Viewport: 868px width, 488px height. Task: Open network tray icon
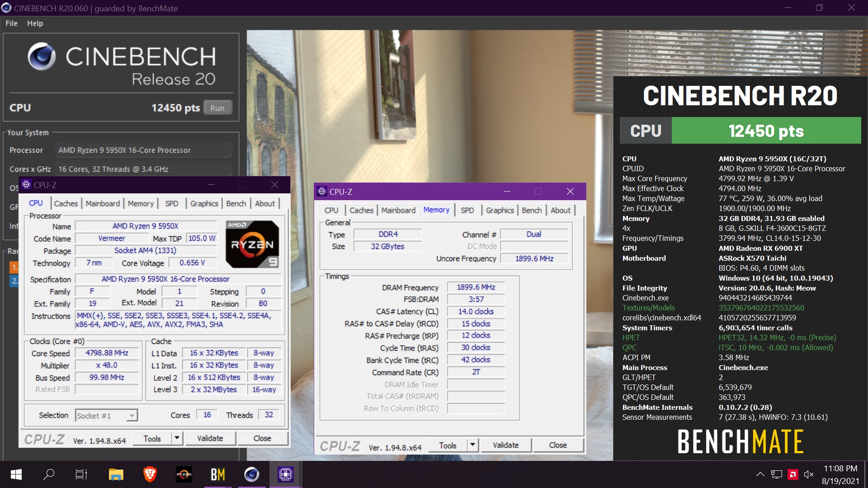[x=777, y=474]
